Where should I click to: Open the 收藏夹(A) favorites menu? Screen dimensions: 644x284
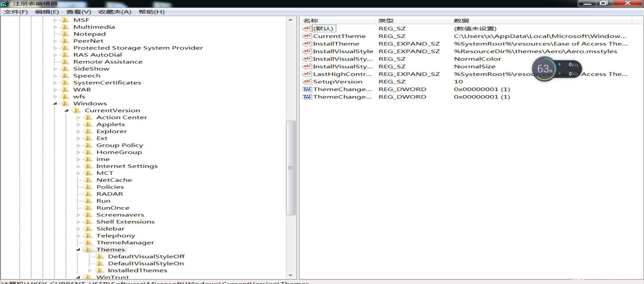point(115,12)
